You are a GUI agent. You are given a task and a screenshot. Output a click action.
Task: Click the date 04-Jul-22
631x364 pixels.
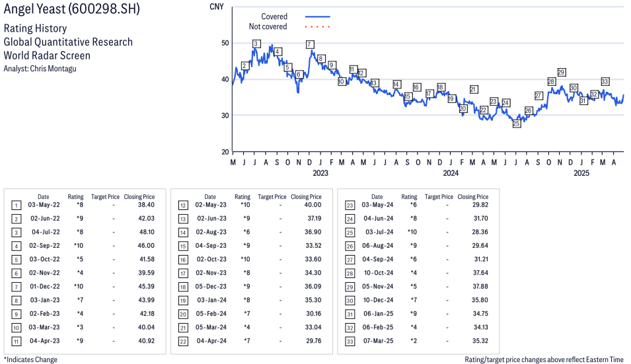pos(46,232)
